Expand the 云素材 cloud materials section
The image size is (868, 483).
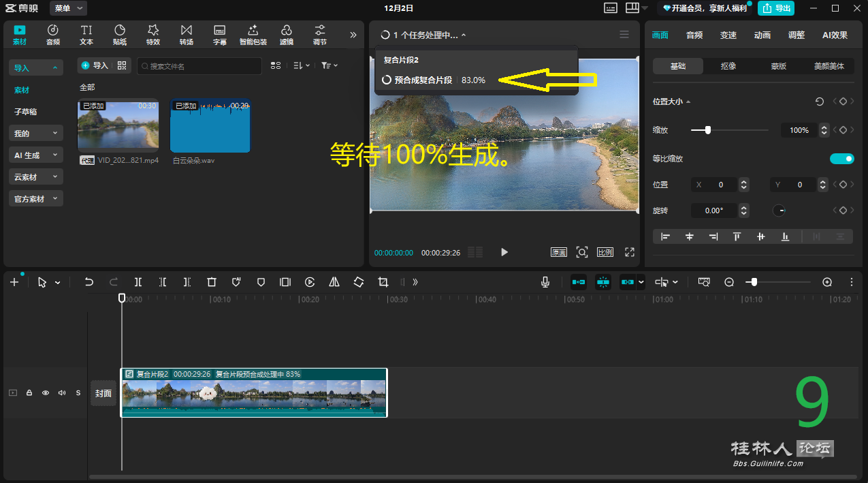coord(36,177)
